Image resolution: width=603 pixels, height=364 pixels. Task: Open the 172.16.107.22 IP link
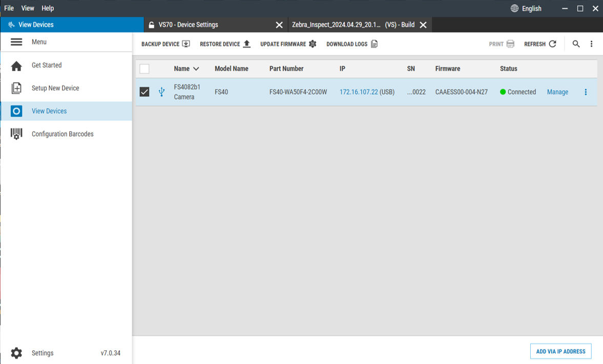tap(359, 92)
